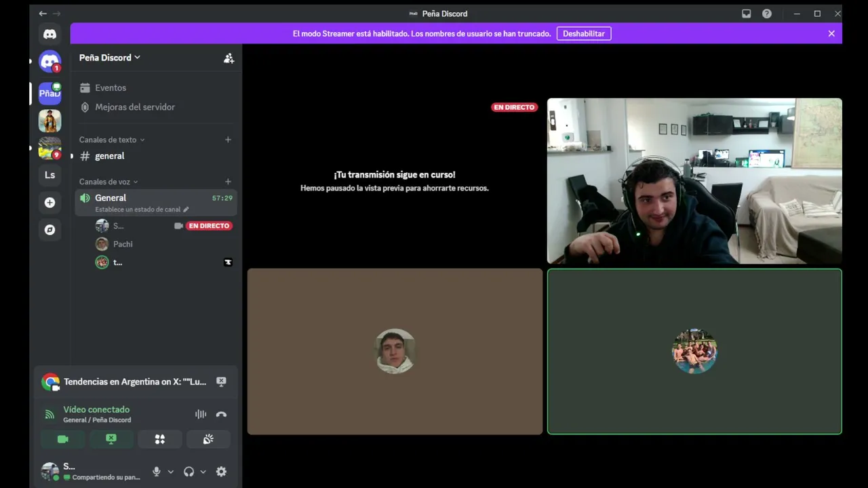Open the Discover servers compass icon
The height and width of the screenshot is (488, 868).
point(50,230)
